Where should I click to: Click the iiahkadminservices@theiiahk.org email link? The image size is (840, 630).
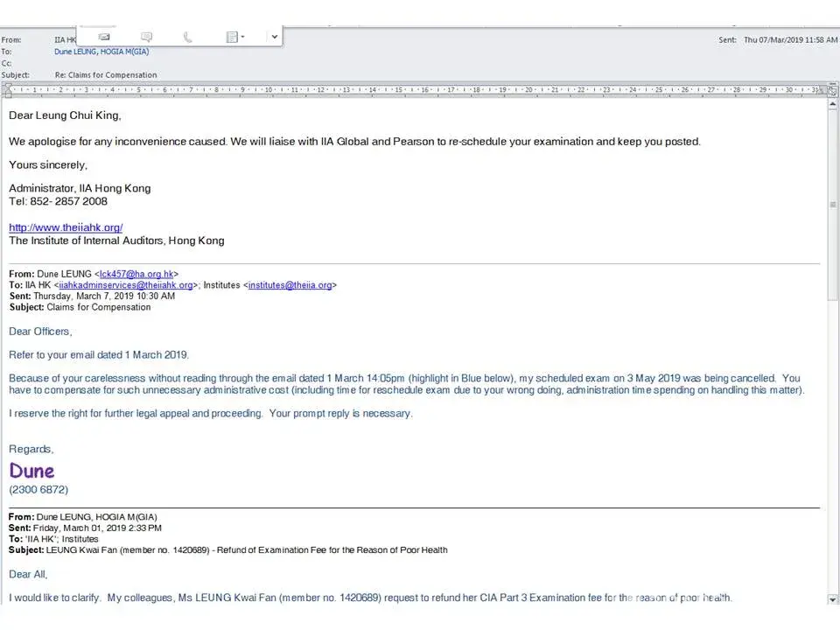pyautogui.click(x=125, y=285)
